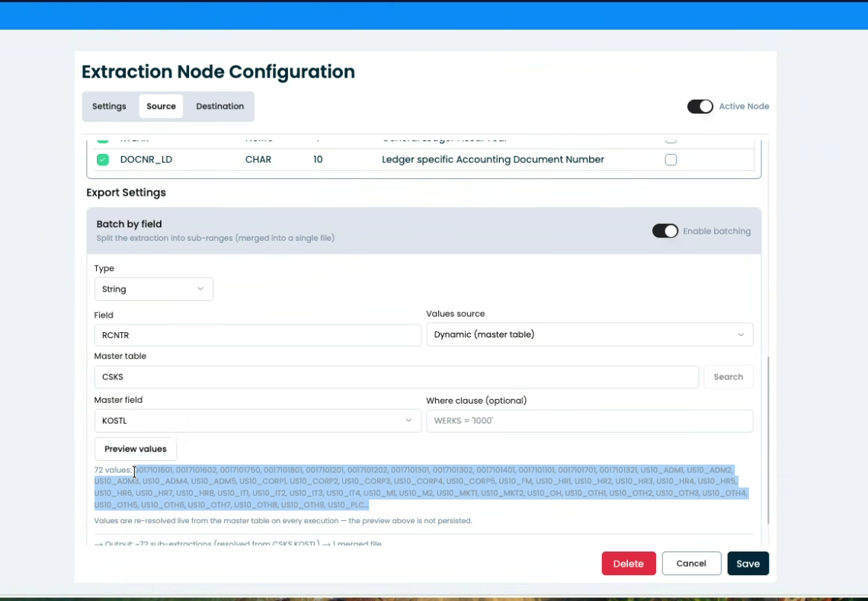Click the 'Values are re-resolved live' note
Image resolution: width=868 pixels, height=601 pixels.
click(283, 521)
